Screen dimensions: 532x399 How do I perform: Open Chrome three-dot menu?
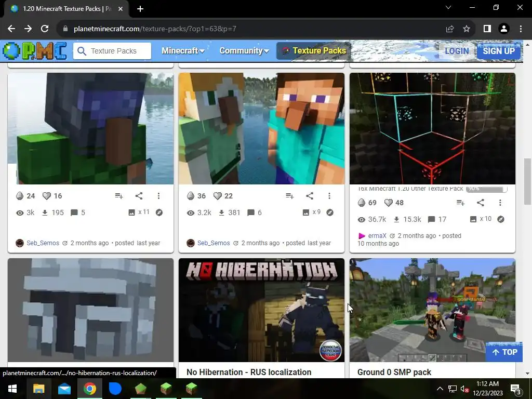coord(521,29)
